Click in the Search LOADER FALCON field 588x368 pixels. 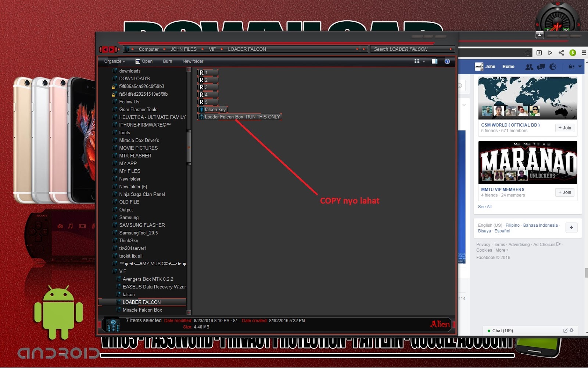[x=412, y=49]
